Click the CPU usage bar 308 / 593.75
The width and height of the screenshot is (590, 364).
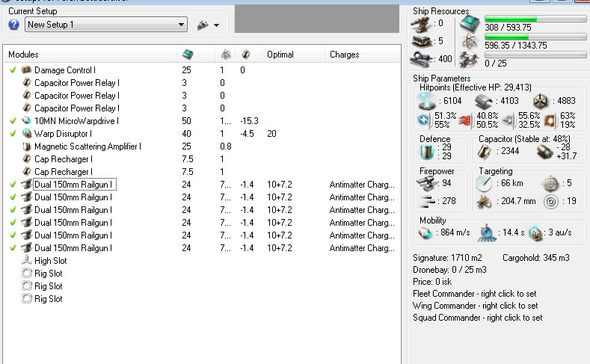click(535, 19)
